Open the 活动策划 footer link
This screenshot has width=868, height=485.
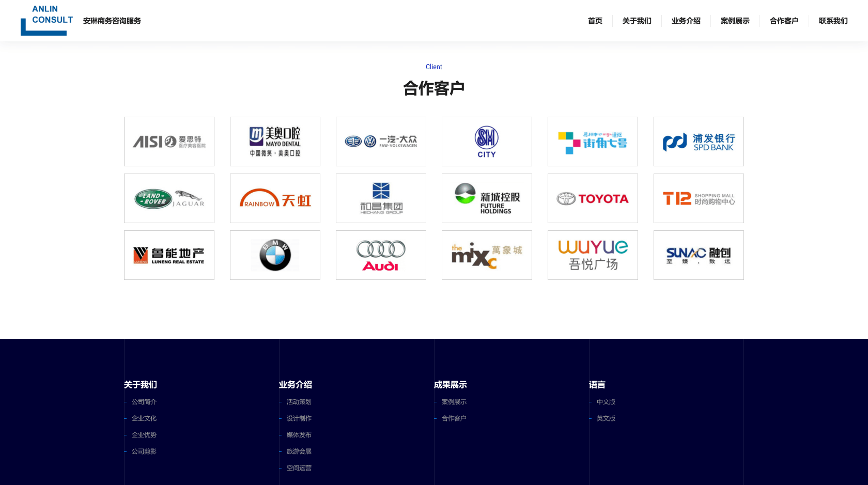click(x=299, y=402)
